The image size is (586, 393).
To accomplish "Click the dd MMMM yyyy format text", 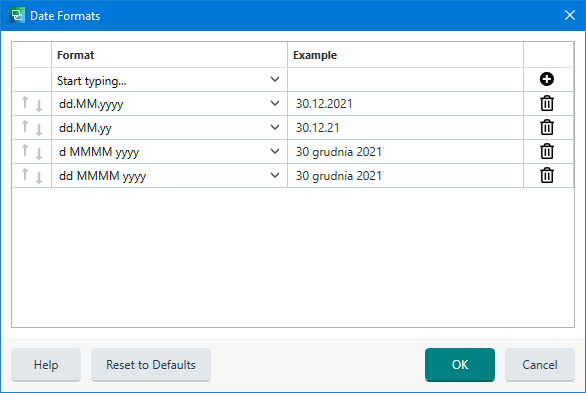I will (102, 176).
